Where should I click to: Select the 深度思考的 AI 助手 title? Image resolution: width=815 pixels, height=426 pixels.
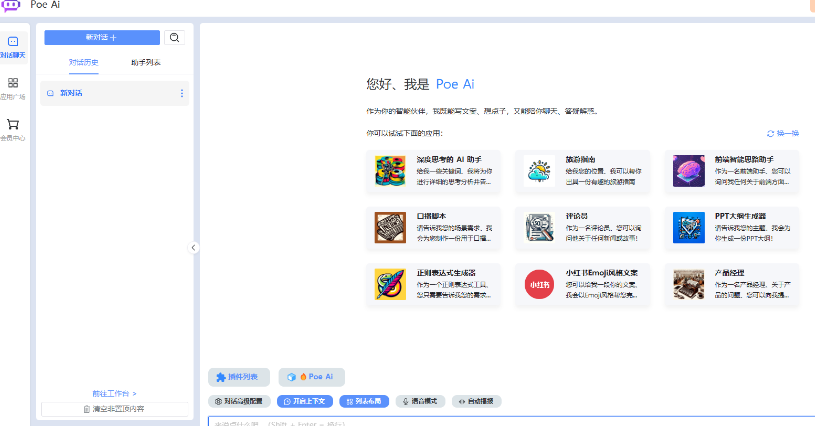click(449, 159)
